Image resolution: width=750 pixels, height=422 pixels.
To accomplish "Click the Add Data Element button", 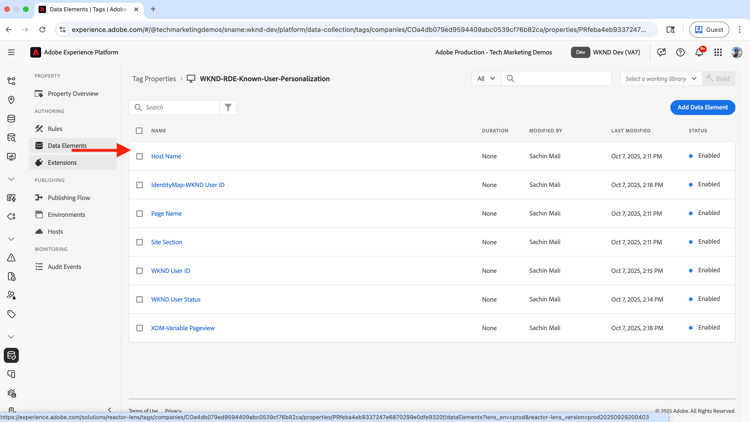I will (x=702, y=108).
